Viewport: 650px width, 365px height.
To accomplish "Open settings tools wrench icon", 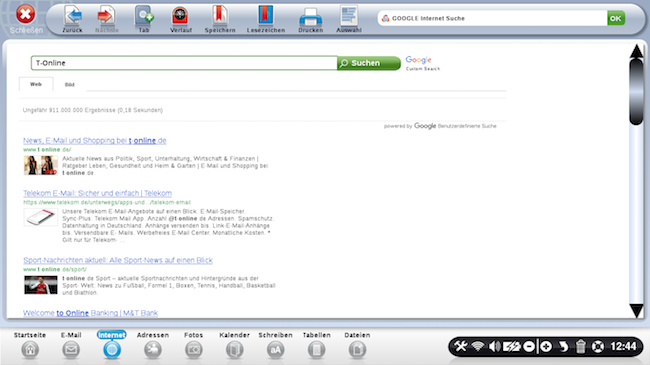I will 460,346.
